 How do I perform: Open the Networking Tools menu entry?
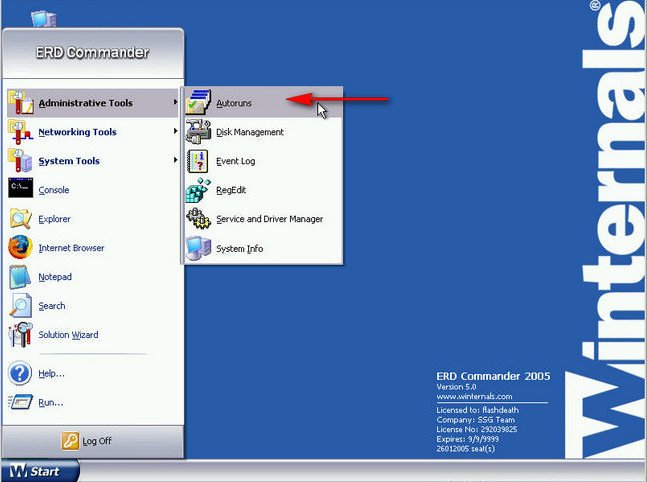coord(93,132)
